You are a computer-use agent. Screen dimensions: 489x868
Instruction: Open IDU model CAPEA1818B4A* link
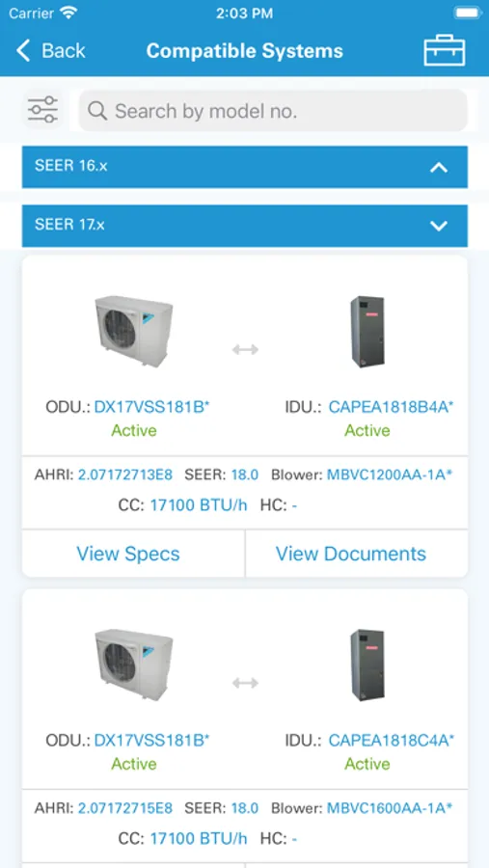391,407
